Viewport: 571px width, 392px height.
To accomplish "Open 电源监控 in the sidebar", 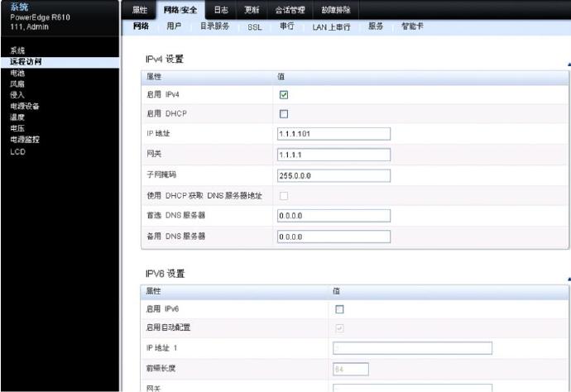I will [x=25, y=140].
